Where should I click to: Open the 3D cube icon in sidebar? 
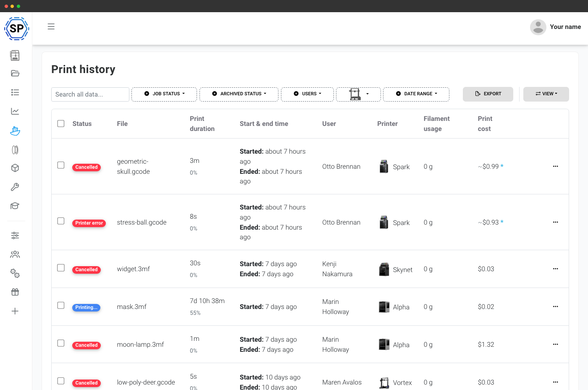(x=15, y=168)
